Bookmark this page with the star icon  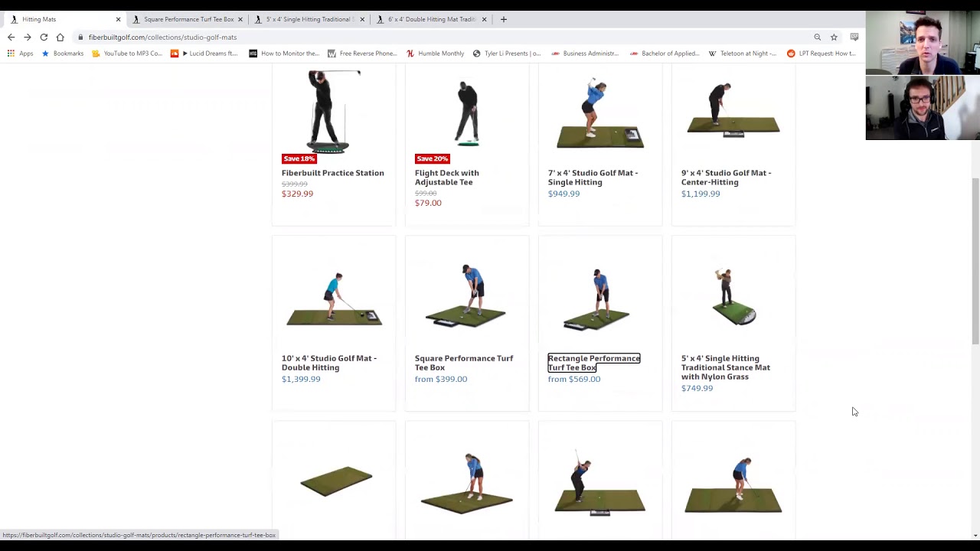pos(834,37)
